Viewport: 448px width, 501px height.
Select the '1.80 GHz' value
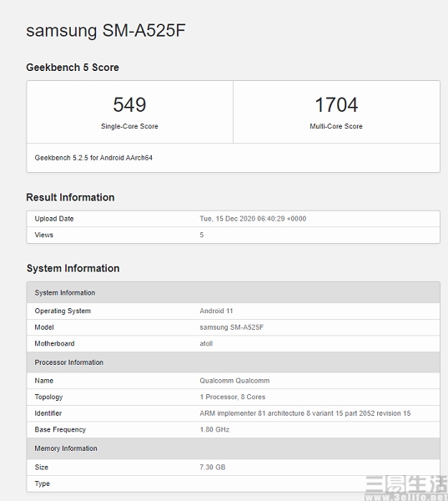[x=214, y=429]
